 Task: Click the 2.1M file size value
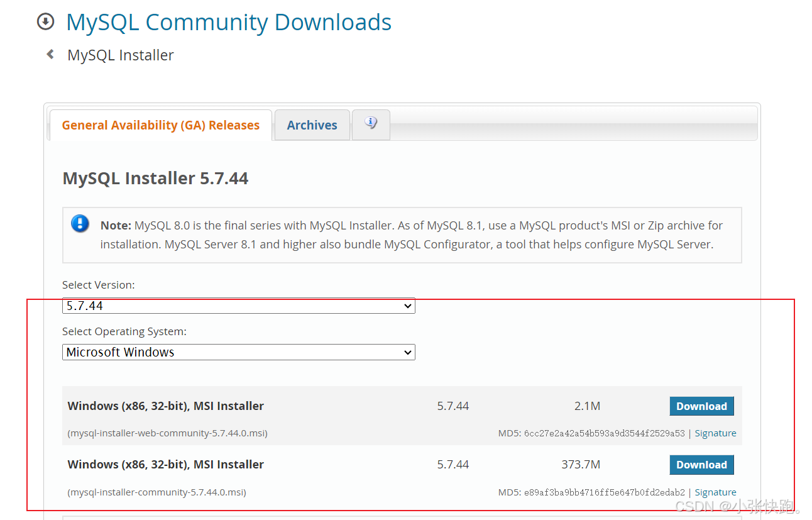[587, 406]
